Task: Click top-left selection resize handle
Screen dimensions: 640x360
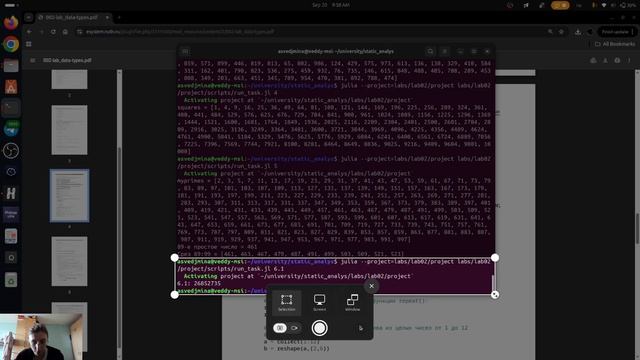Action: tap(175, 258)
